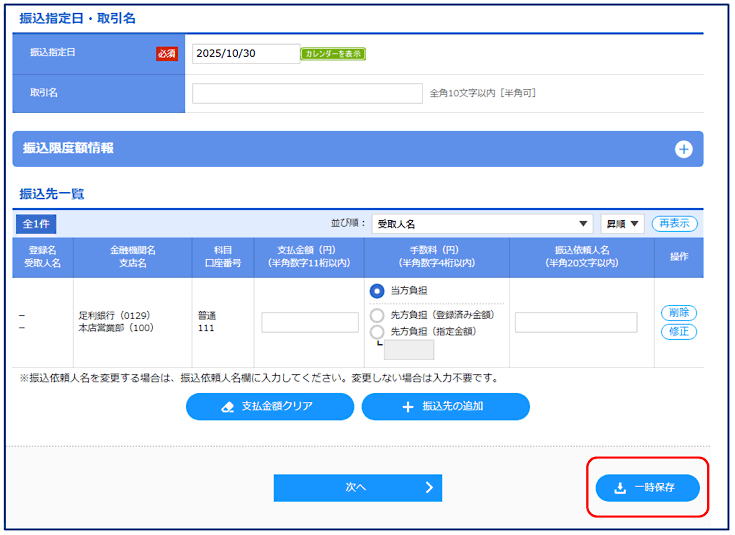The width and height of the screenshot is (735, 535).
Task: Click the 振込指定日 date field
Action: [245, 54]
